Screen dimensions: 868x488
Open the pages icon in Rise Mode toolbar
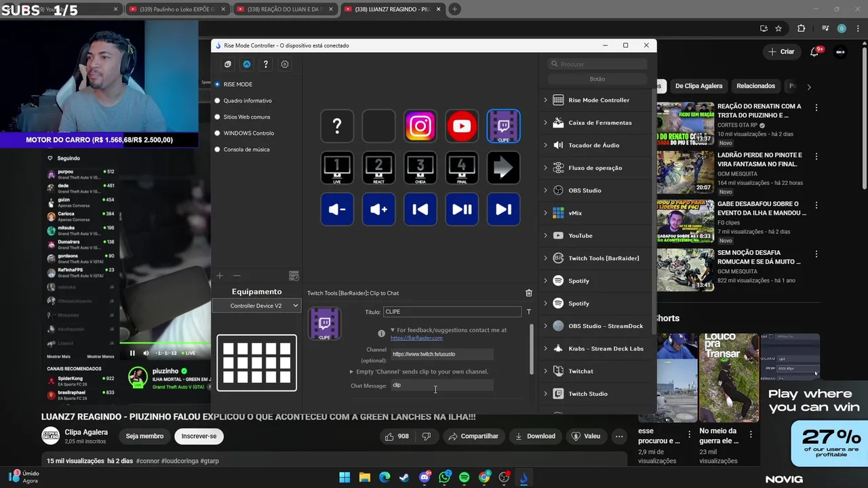[228, 64]
